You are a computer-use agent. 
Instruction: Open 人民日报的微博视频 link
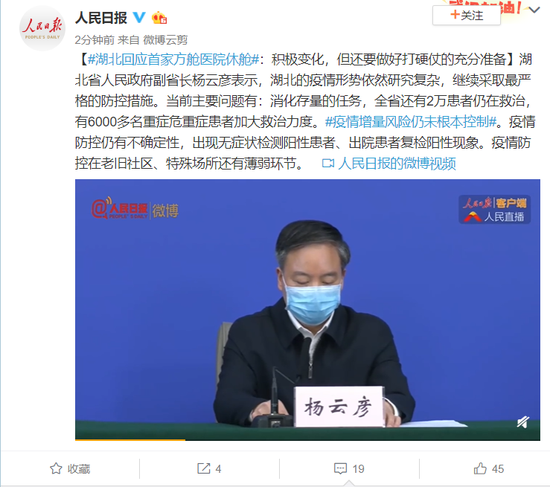click(397, 164)
